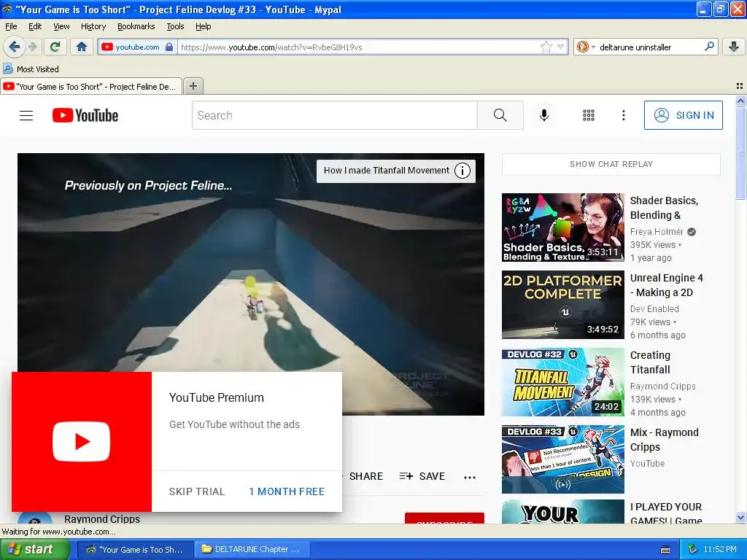Screen dimensions: 747x560
Task: Open a new tab with the plus button
Action: (193, 86)
